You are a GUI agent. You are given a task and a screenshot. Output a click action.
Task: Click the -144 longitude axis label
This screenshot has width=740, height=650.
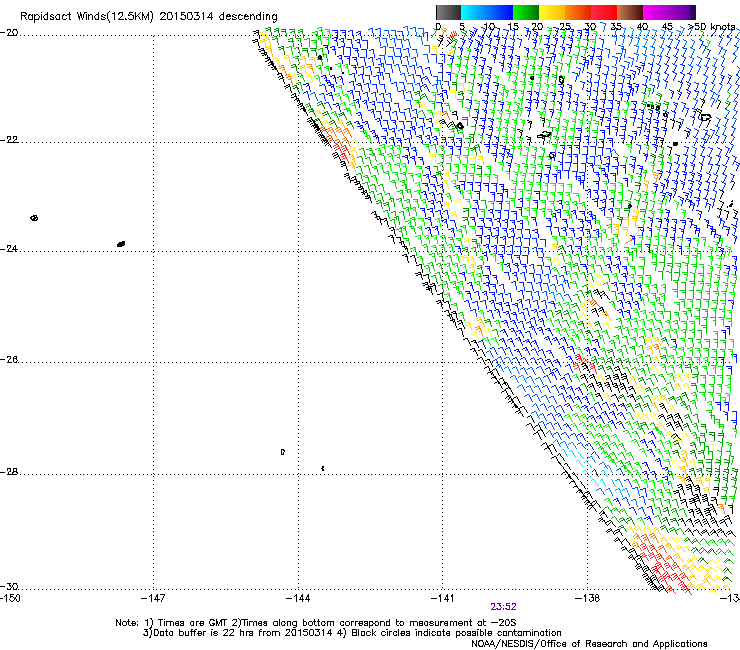(x=298, y=599)
